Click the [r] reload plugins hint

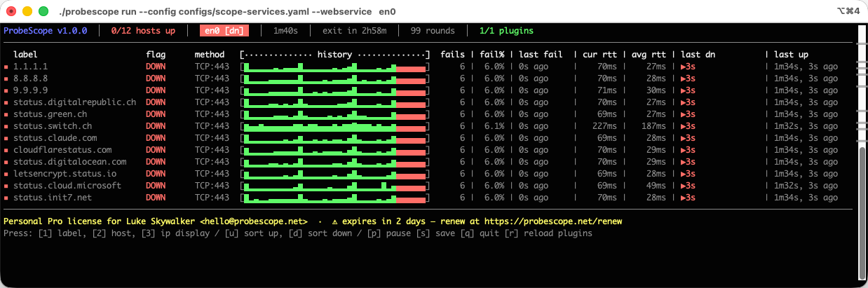click(548, 233)
